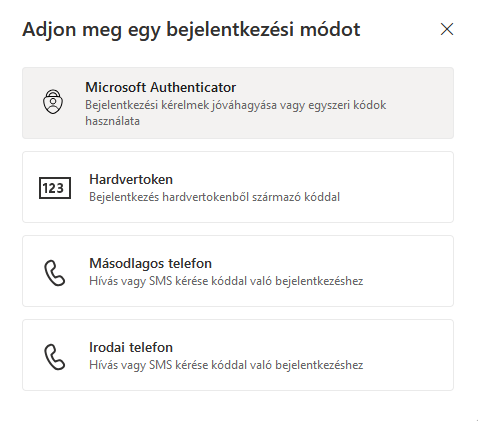The image size is (478, 421).
Task: Select the Másodlagos telefon title
Action: (150, 263)
